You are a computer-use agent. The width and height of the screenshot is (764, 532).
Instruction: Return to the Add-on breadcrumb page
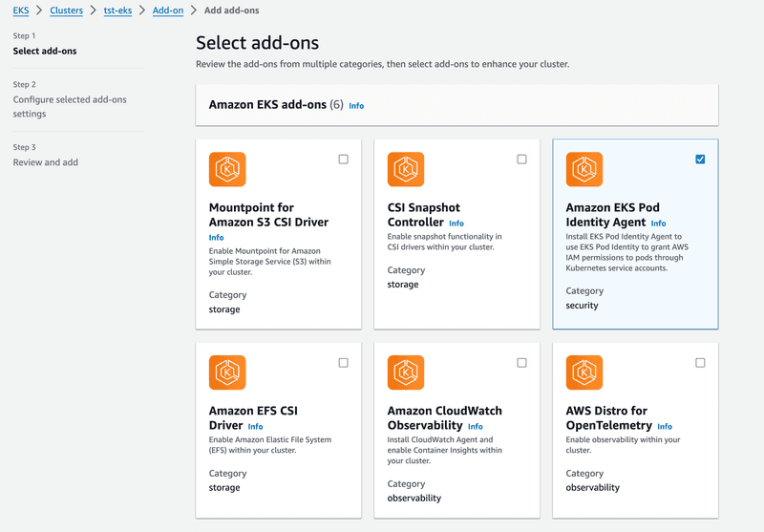(x=168, y=11)
